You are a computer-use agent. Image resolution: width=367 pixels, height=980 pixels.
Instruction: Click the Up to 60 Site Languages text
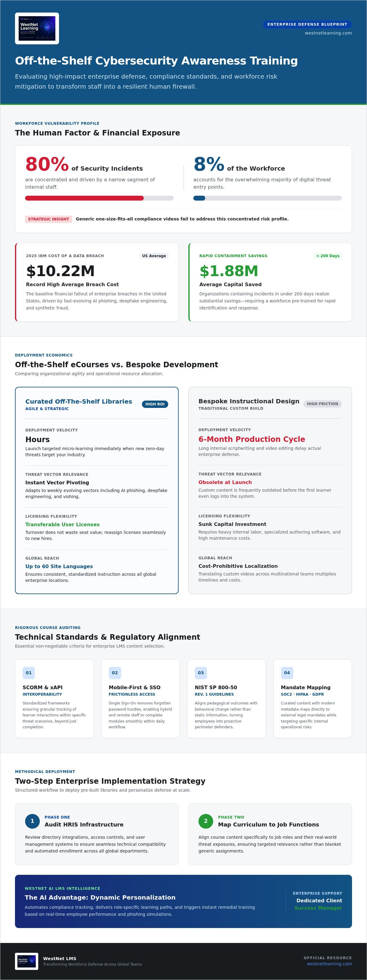59,566
